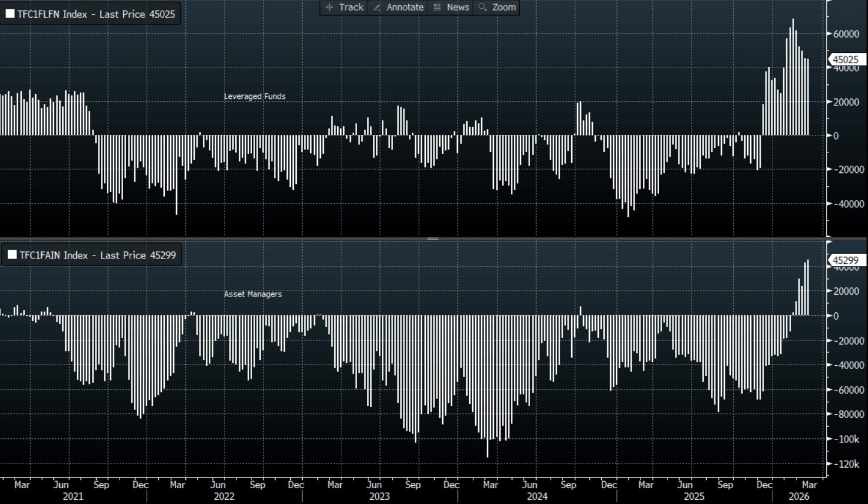
Task: Click the 2021 year label on the time axis
Action: click(x=73, y=496)
